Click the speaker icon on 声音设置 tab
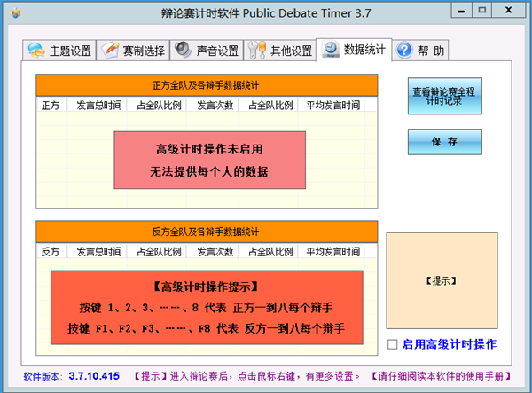This screenshot has width=532, height=393. tap(184, 50)
